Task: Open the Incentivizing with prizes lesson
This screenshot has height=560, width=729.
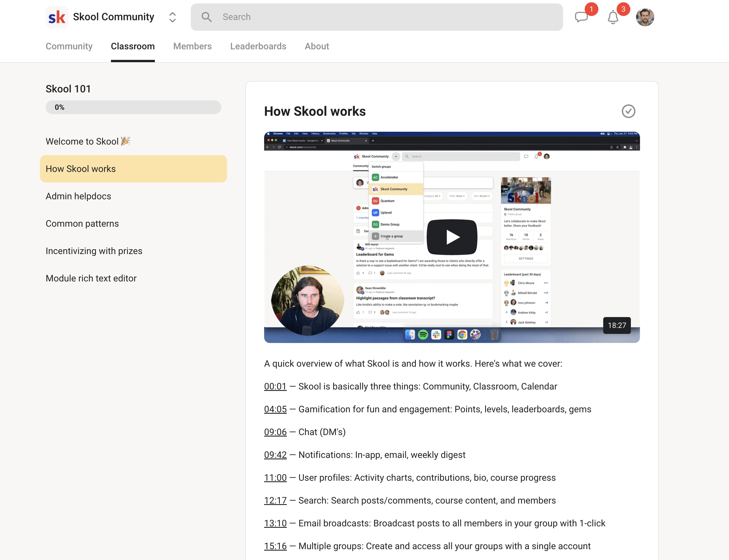Action: (94, 251)
